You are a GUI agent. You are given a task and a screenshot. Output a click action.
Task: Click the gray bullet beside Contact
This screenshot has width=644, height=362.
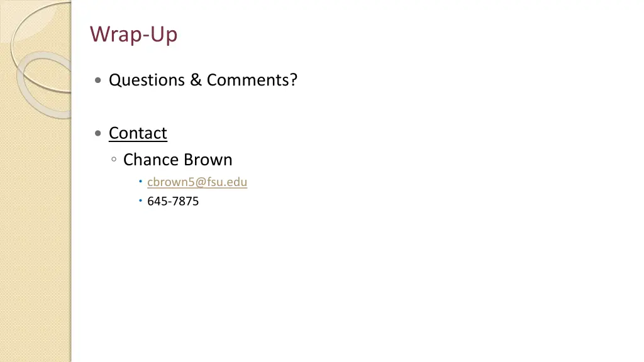pos(97,133)
